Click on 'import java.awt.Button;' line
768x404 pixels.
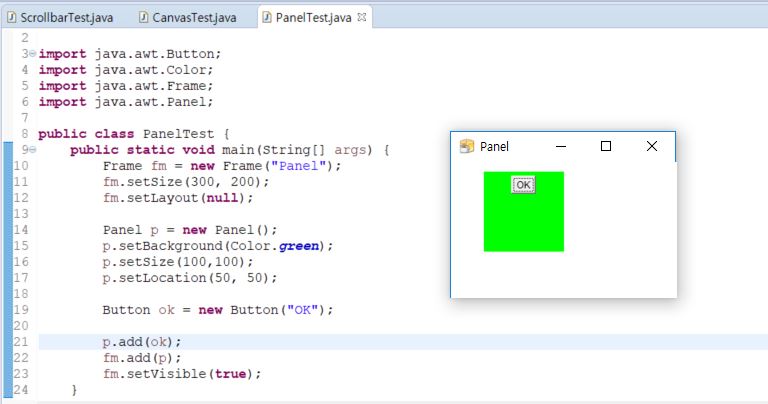(x=130, y=54)
